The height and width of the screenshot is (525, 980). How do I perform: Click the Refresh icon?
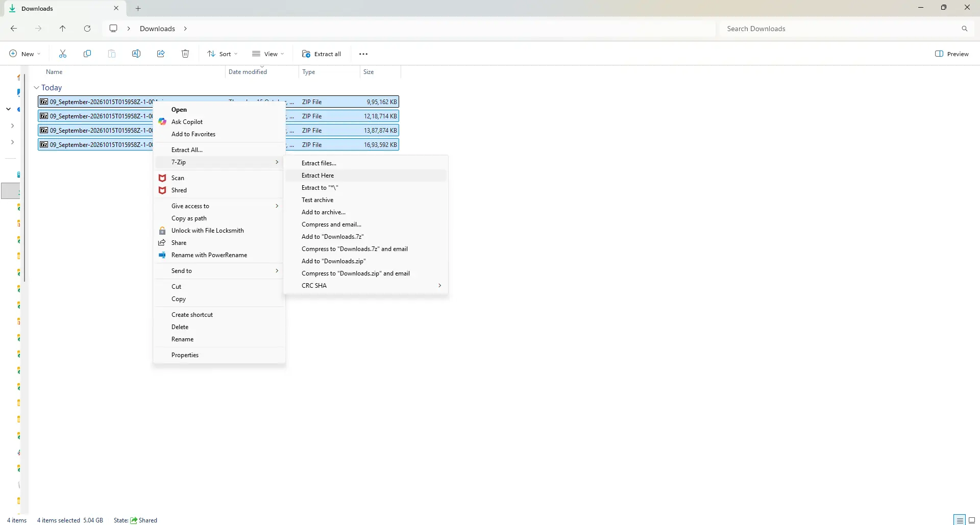point(87,29)
